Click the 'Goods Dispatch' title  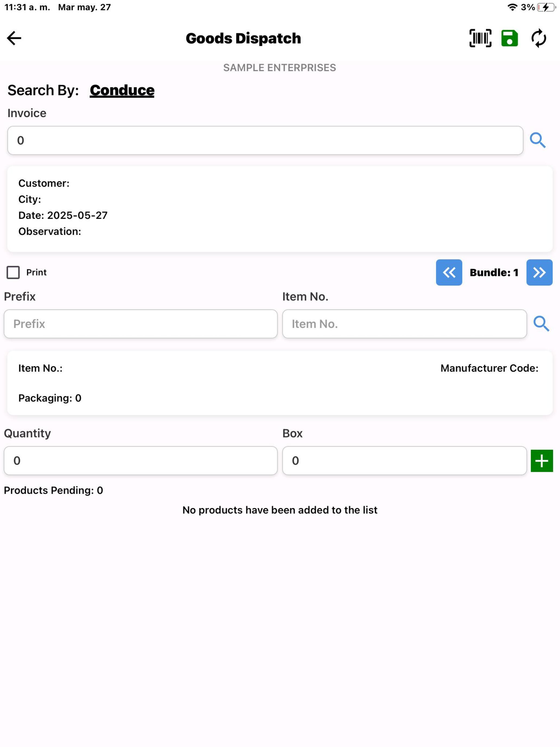click(243, 38)
